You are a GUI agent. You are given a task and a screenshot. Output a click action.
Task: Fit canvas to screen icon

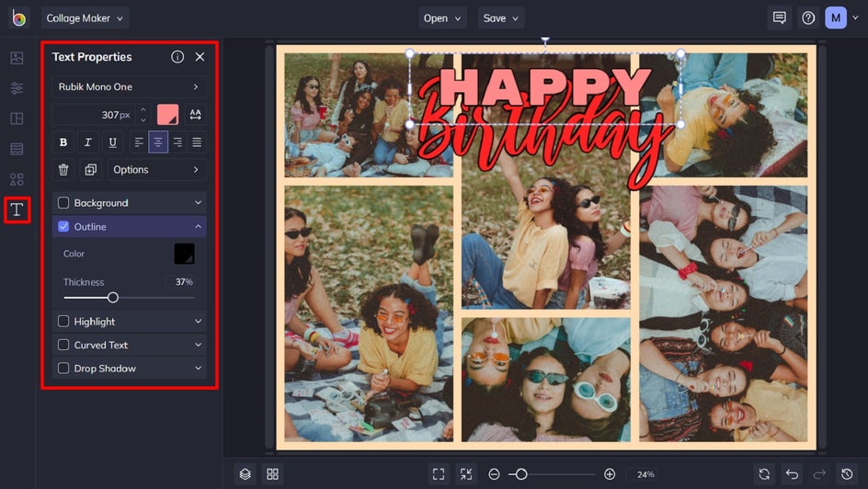439,474
